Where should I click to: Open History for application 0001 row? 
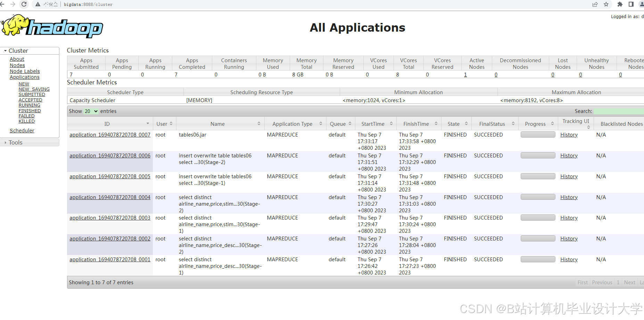pyautogui.click(x=569, y=260)
